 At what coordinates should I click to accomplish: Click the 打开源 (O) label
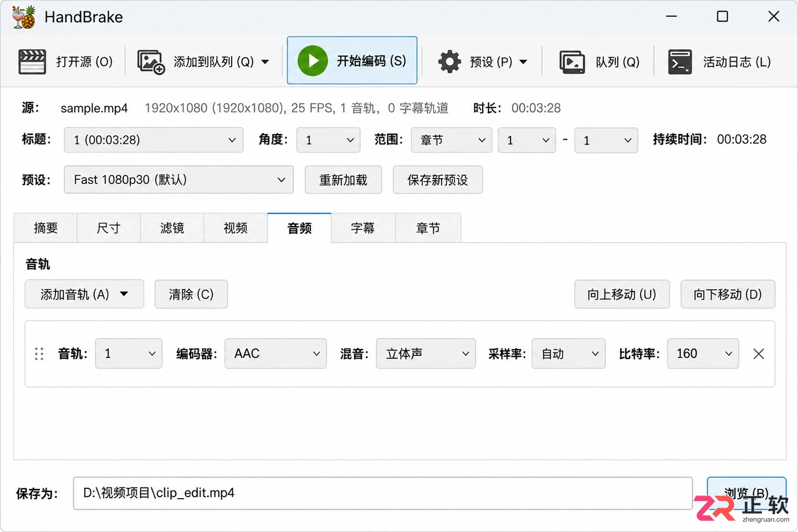tap(84, 62)
